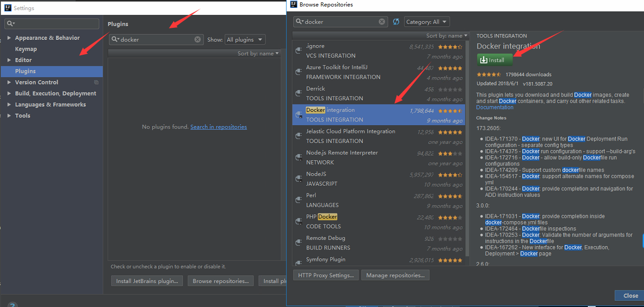Click the Azure Toolkit plugin icon
The width and height of the screenshot is (644, 307).
click(298, 71)
